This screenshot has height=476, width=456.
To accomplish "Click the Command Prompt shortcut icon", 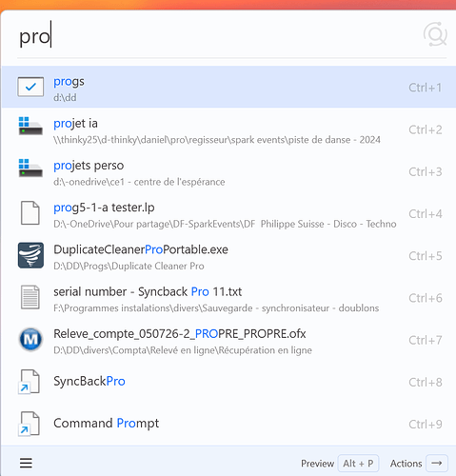I will (30, 424).
